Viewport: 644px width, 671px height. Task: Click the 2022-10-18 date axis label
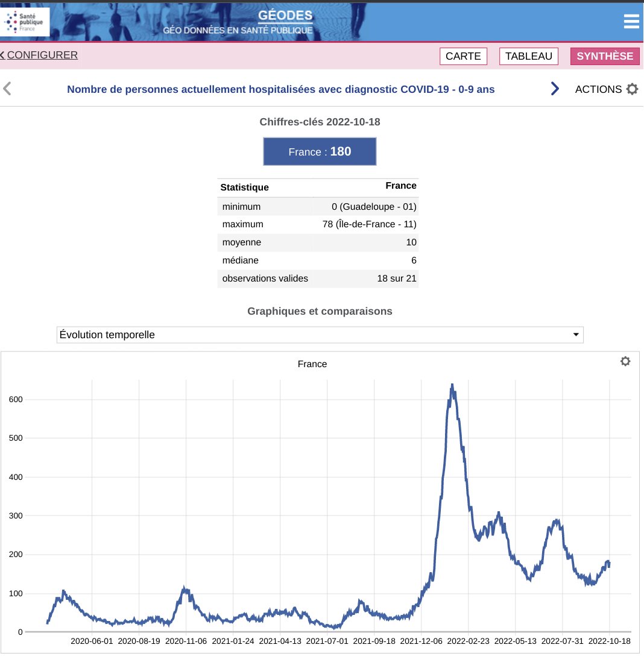pos(610,641)
